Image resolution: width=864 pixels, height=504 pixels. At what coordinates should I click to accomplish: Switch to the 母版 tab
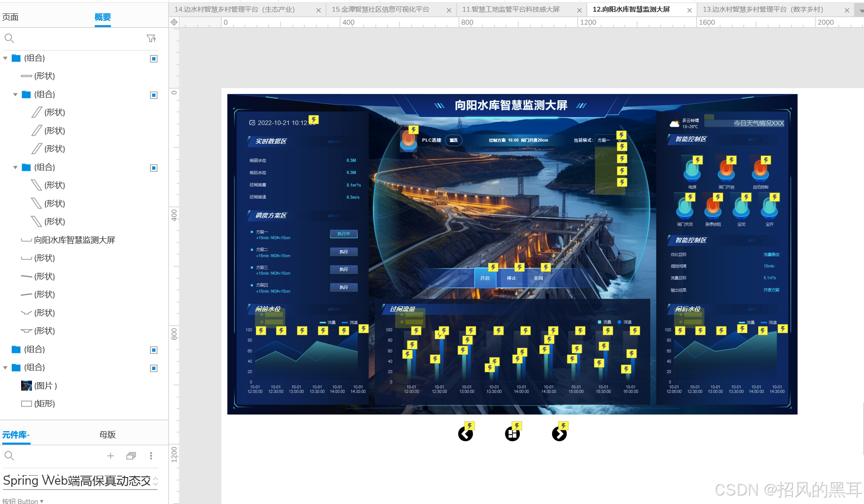[108, 435]
